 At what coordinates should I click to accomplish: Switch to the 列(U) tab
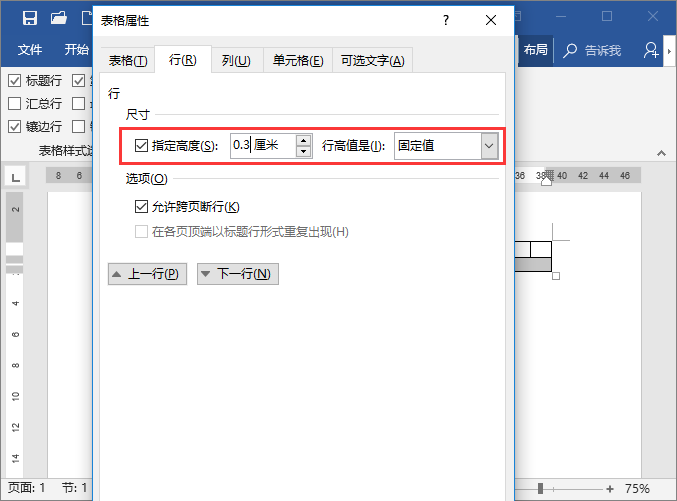click(x=236, y=60)
